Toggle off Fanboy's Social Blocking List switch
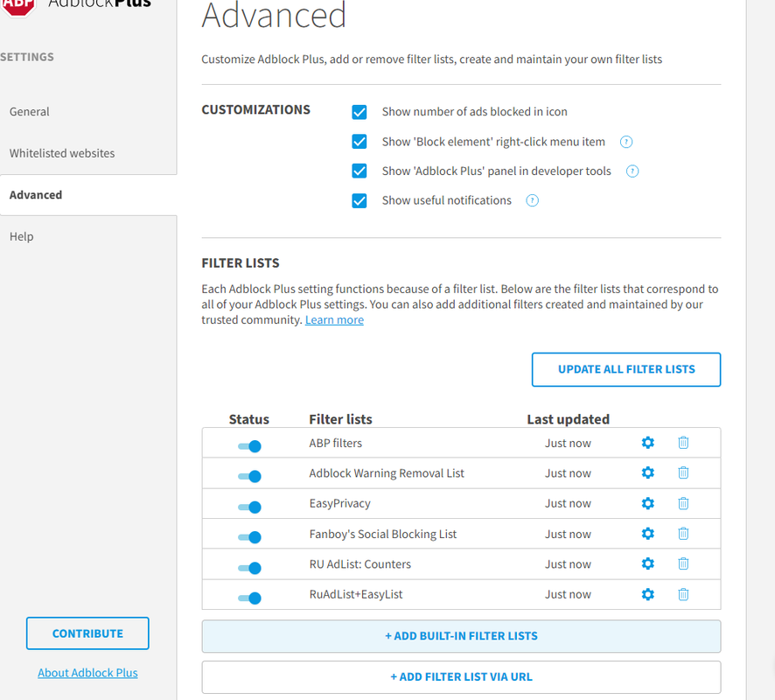 (249, 537)
